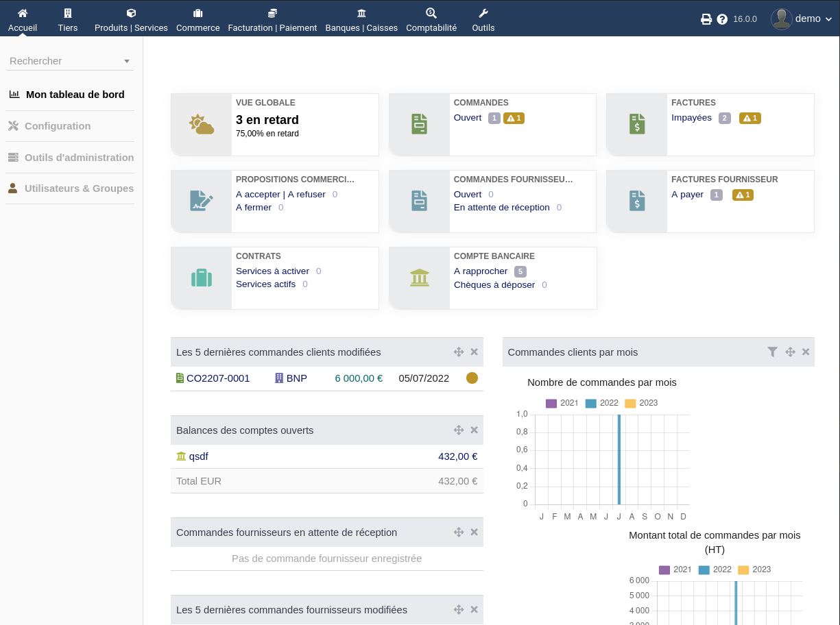
Task: Click the late warning badge in Factures
Action: point(750,118)
